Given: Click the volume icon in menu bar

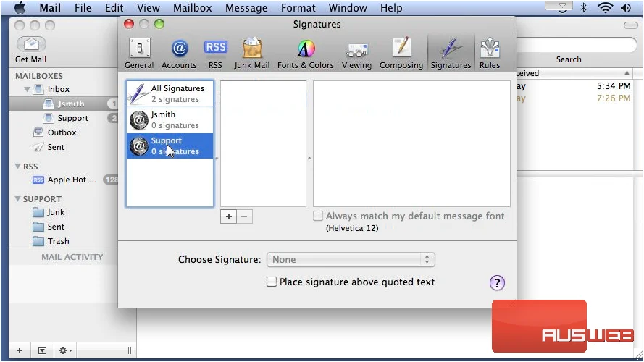Looking at the screenshot, I should (625, 7).
